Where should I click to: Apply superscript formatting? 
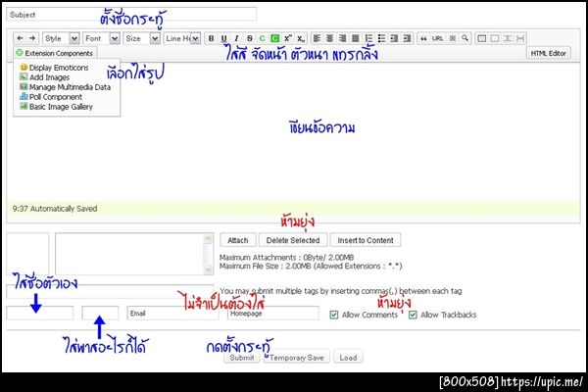(287, 38)
